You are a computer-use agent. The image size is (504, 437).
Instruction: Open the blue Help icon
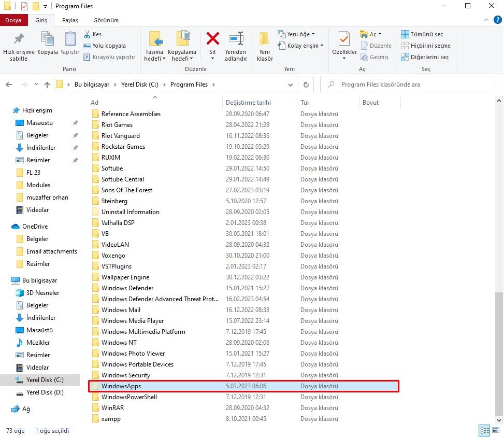tap(498, 20)
